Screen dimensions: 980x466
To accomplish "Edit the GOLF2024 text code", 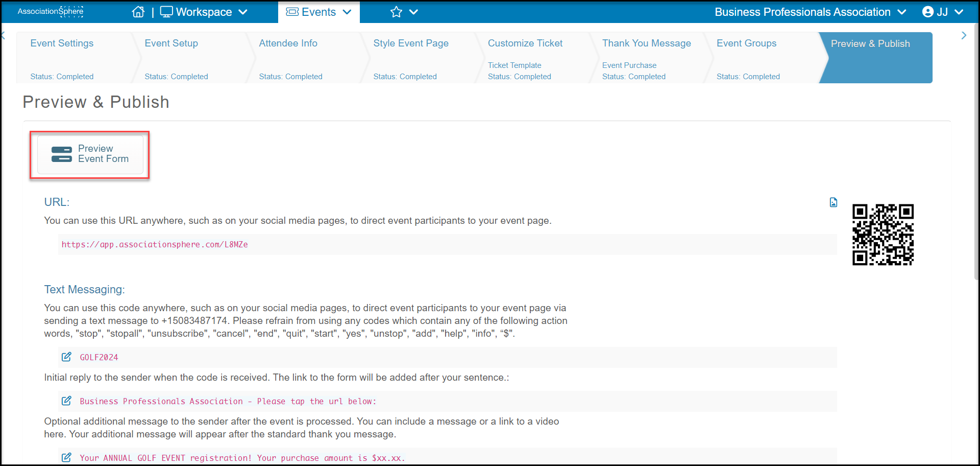I will [66, 357].
